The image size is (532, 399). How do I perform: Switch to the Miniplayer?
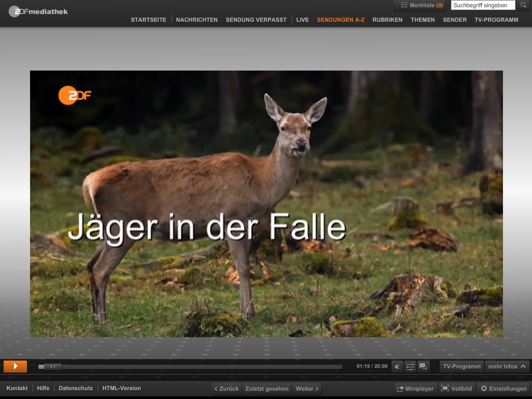pyautogui.click(x=415, y=389)
